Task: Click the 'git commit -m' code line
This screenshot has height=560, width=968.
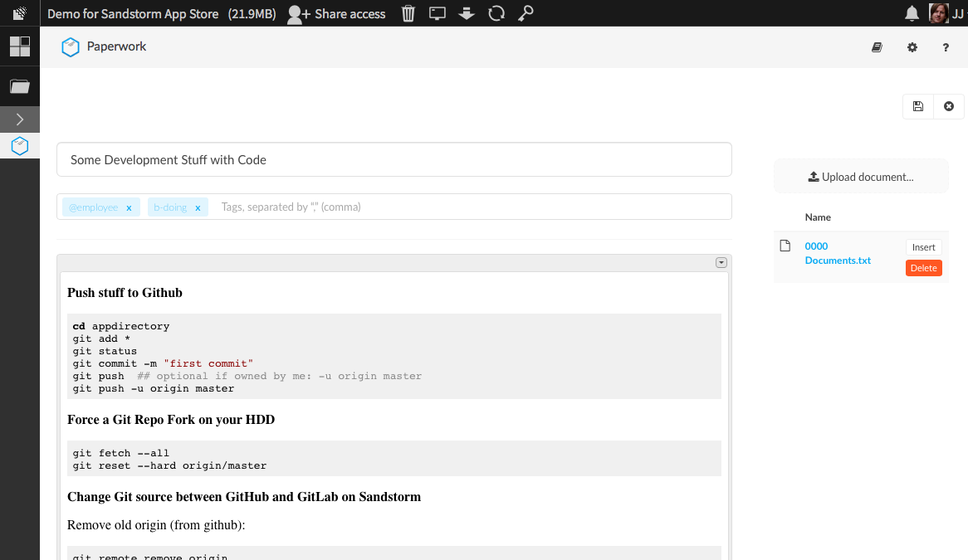Action: [x=163, y=364]
